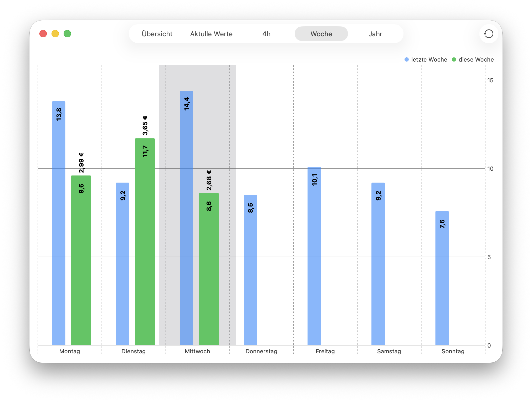Select the Woche tab
Image resolution: width=532 pixels, height=402 pixels.
[x=321, y=34]
